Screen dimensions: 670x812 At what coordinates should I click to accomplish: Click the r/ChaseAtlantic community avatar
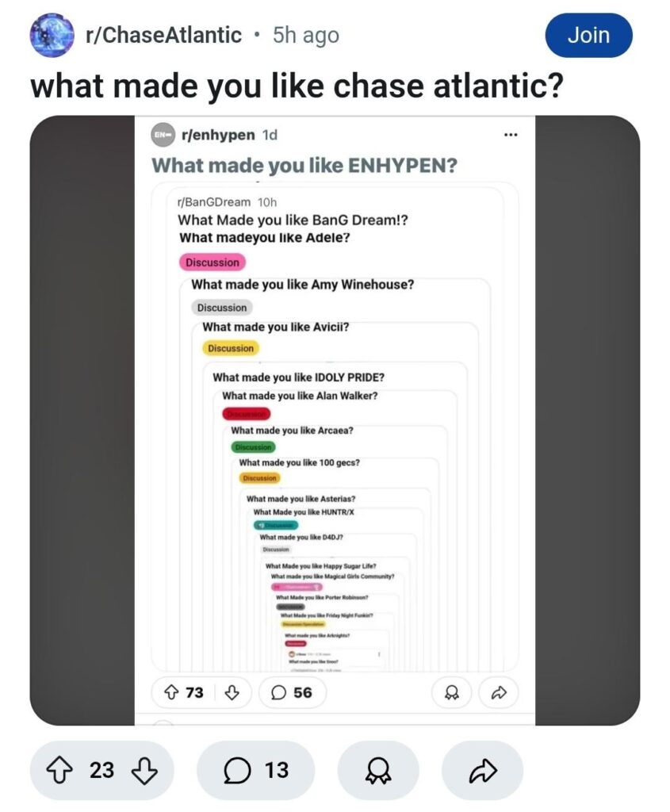point(52,35)
